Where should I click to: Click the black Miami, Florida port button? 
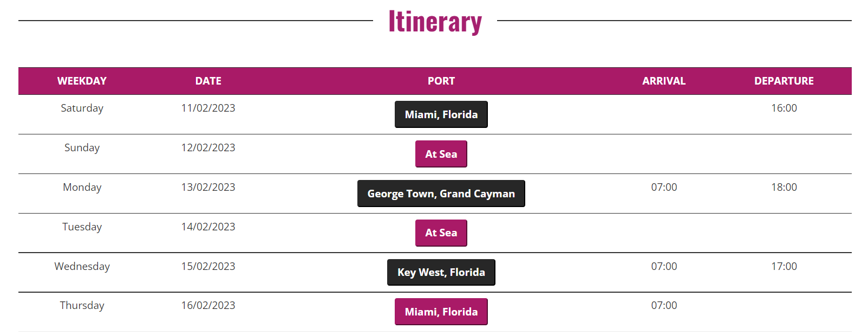441,114
